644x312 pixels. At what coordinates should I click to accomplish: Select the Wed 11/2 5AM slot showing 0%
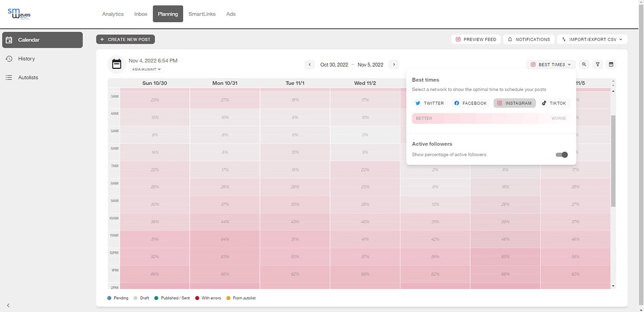tap(365, 135)
